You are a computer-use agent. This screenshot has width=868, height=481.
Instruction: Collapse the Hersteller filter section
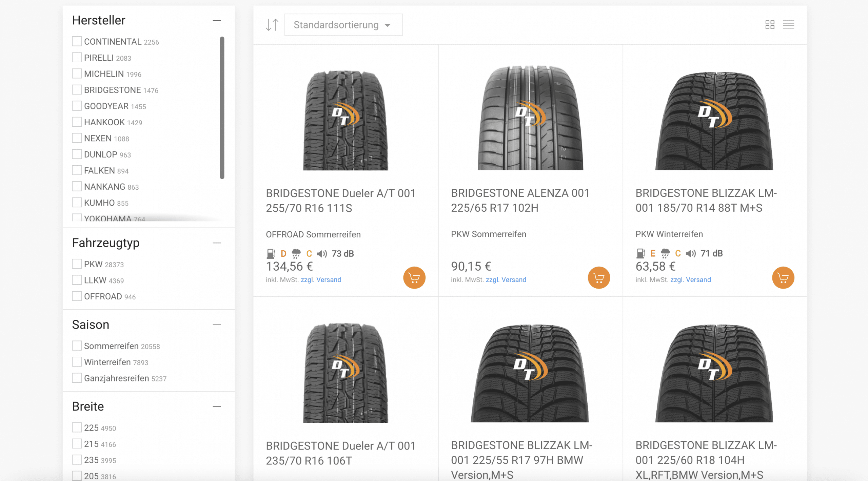[217, 21]
